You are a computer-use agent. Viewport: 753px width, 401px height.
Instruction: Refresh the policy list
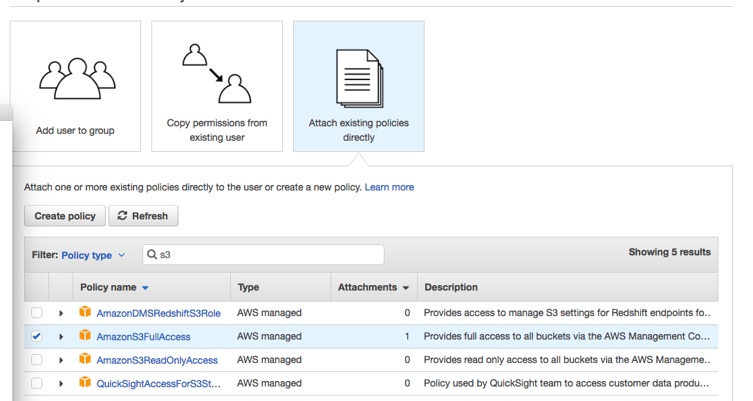click(143, 216)
